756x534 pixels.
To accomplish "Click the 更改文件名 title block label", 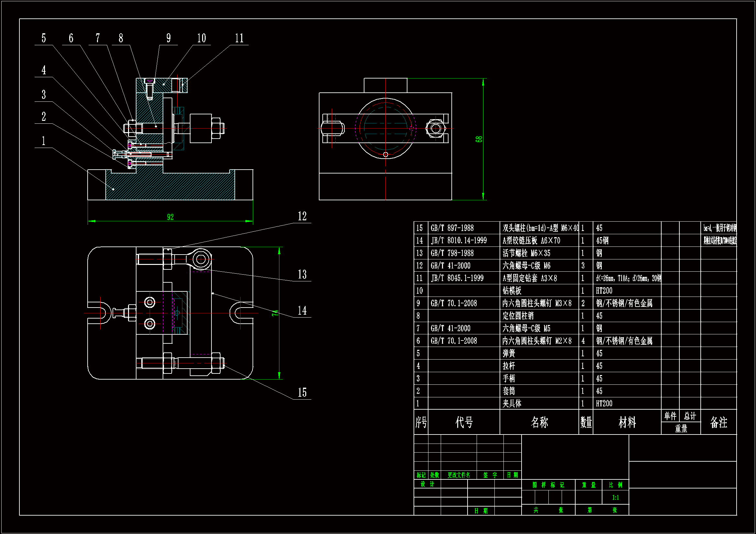I will (x=459, y=475).
